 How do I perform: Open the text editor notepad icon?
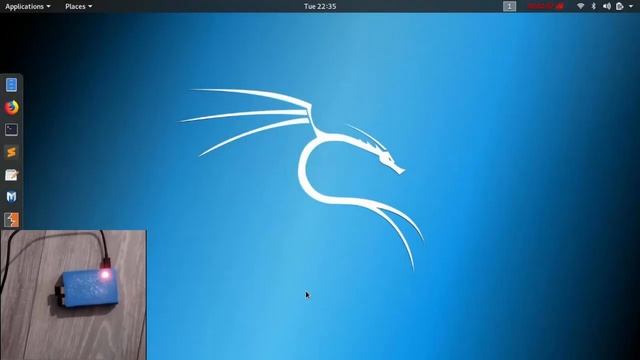pos(11,175)
